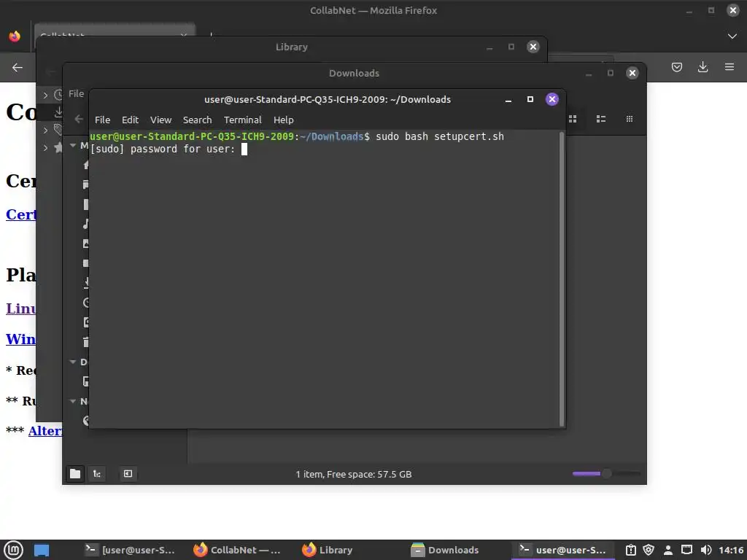This screenshot has width=747, height=560.
Task: Open the terminal Help menu
Action: (x=283, y=120)
